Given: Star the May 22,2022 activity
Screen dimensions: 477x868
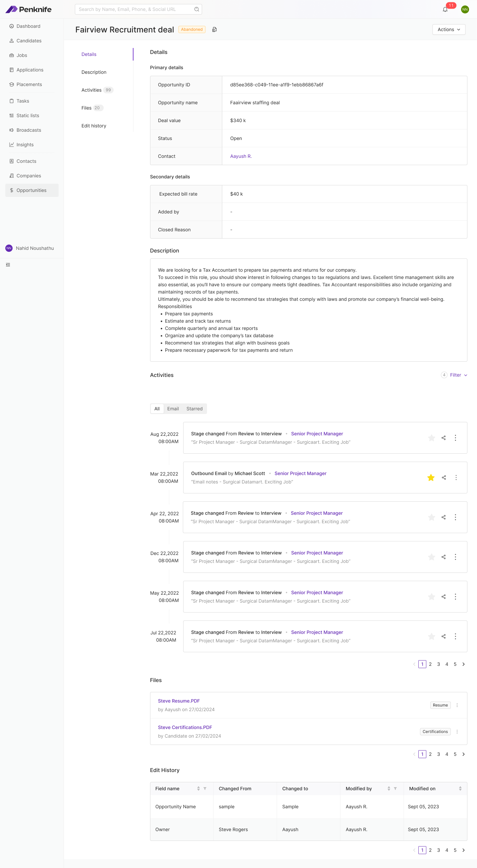Looking at the screenshot, I should pos(432,597).
